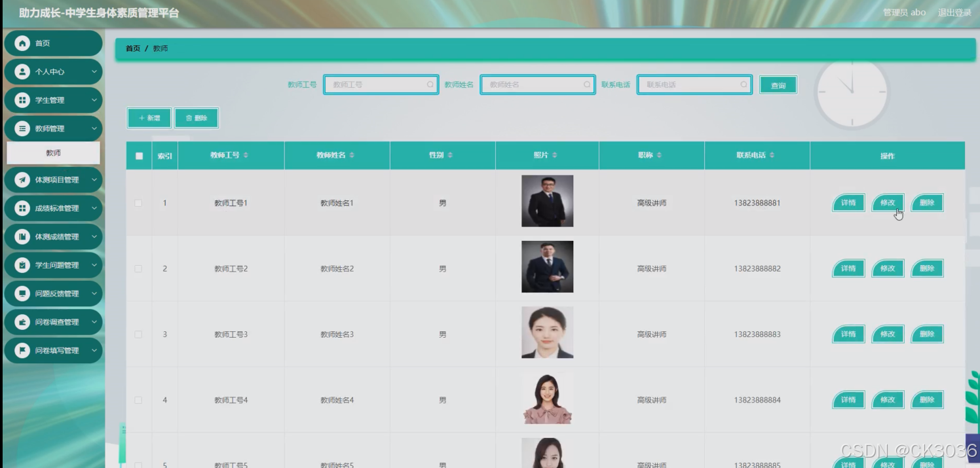Check the box for row 教师工号3
Image resolution: width=980 pixels, height=468 pixels.
click(138, 334)
